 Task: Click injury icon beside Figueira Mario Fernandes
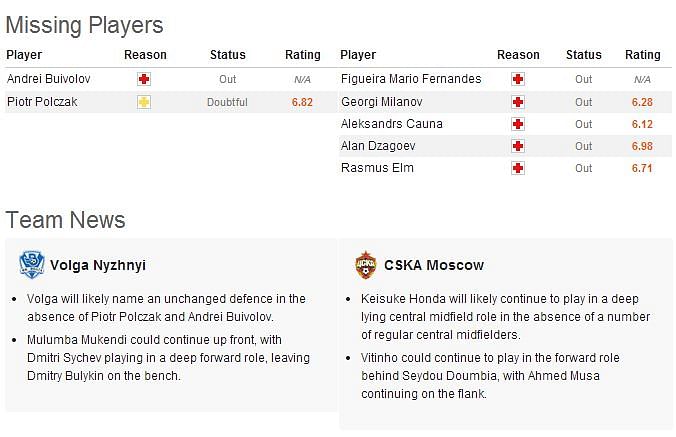pyautogui.click(x=518, y=79)
